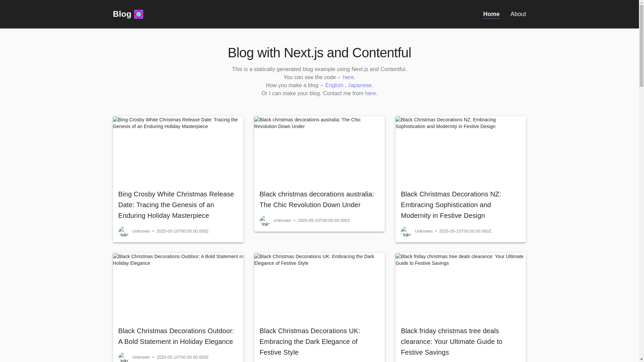Click author avatar on NZ decorations post

click(x=406, y=231)
